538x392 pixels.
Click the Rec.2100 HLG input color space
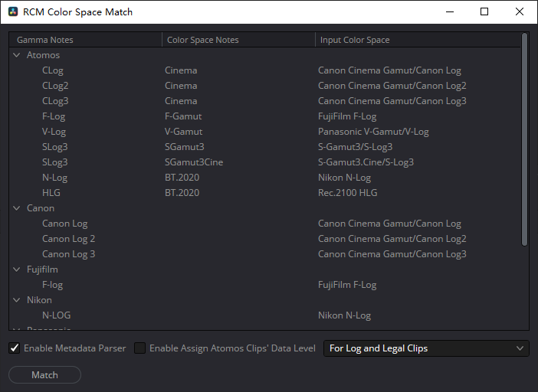pos(348,193)
